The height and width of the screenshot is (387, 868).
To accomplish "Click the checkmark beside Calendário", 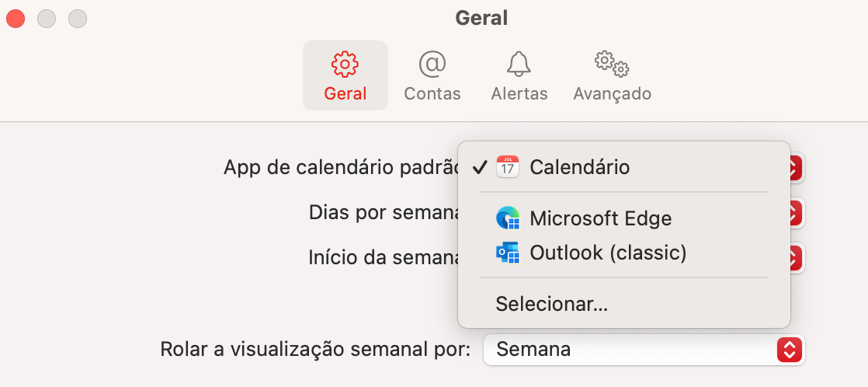I will 480,167.
